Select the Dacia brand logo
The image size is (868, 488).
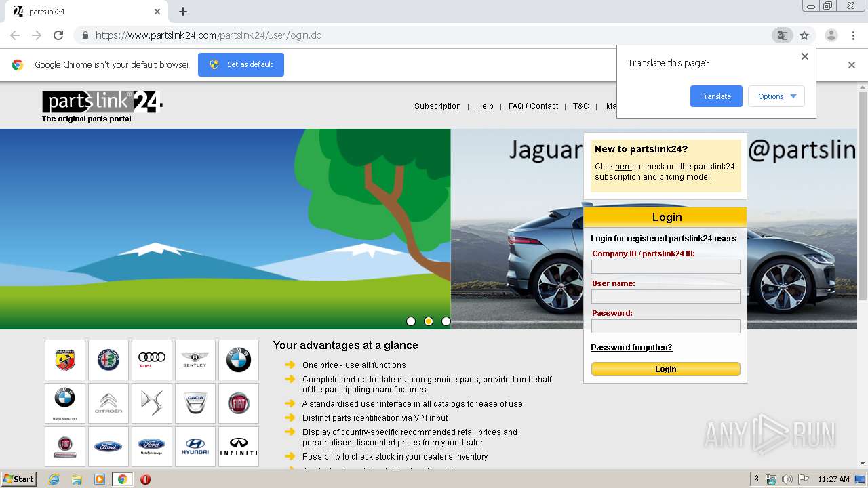[195, 403]
